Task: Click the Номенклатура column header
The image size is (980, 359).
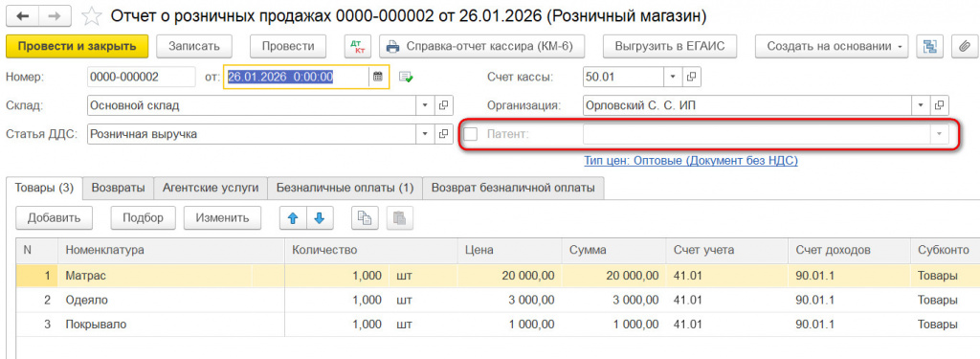Action: 171,250
